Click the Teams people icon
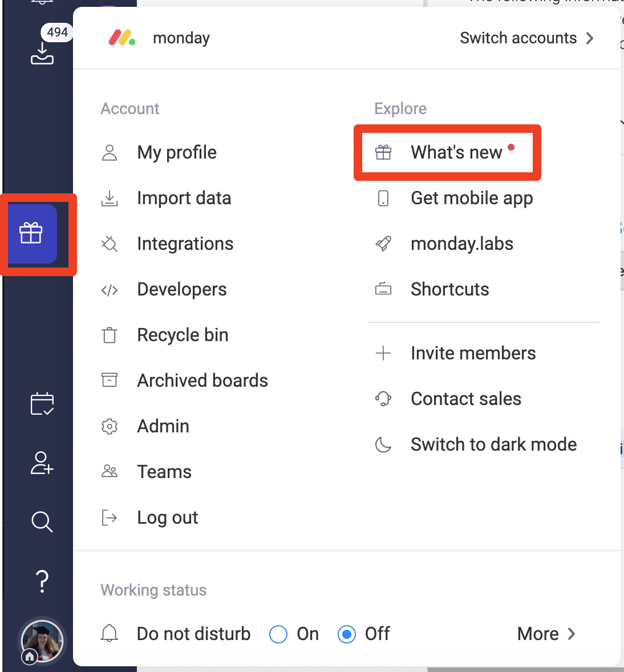This screenshot has height=672, width=624. [x=110, y=471]
